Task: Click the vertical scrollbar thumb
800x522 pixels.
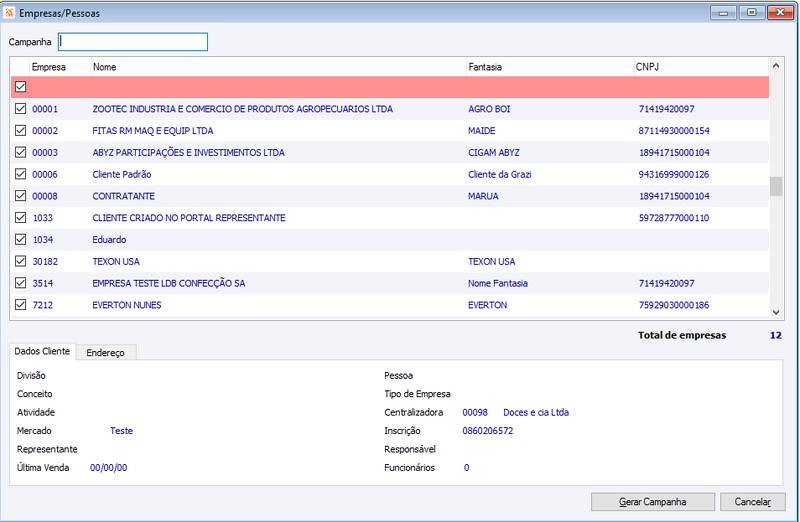Action: click(776, 186)
